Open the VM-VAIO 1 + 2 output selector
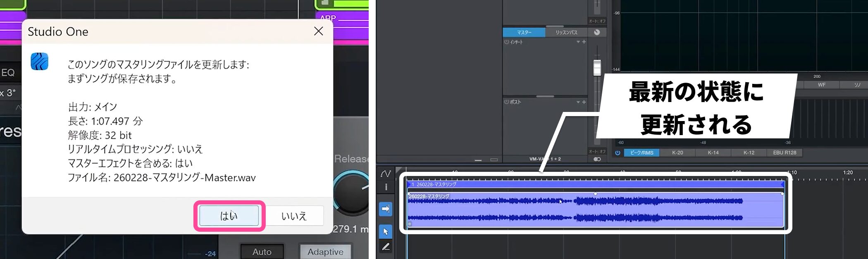 coord(545,159)
